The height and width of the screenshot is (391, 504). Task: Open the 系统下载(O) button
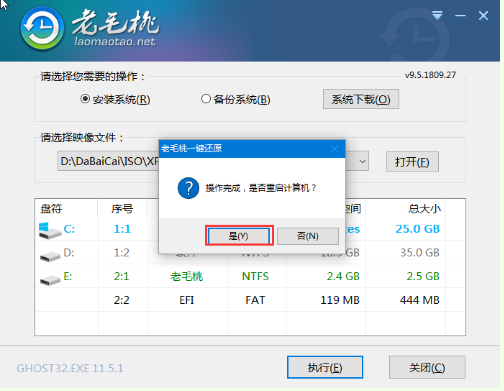click(361, 99)
